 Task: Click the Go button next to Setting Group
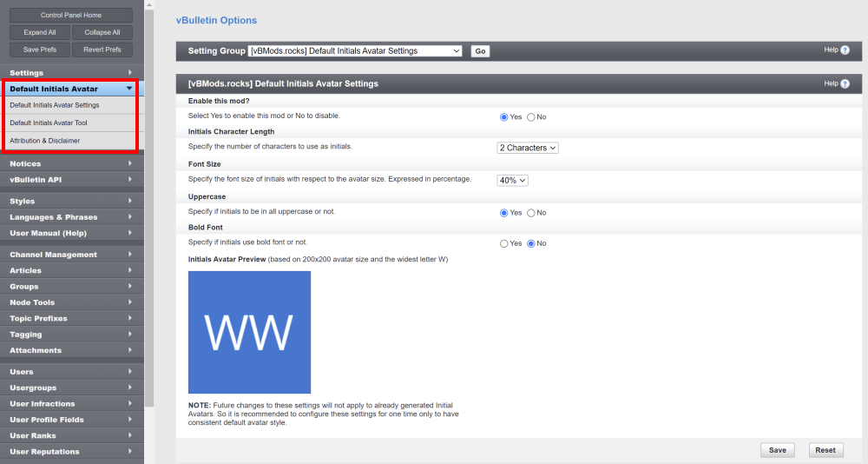[x=480, y=51]
